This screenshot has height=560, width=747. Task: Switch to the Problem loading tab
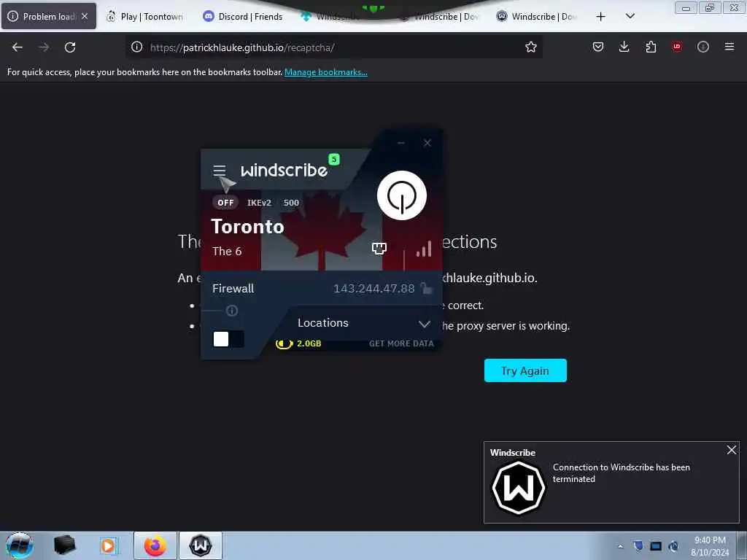49,17
